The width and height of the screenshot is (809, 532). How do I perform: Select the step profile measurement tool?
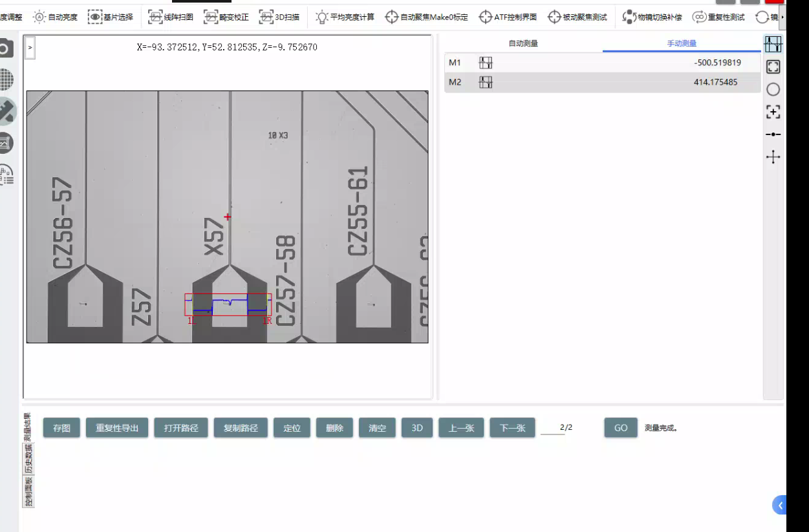[x=773, y=44]
